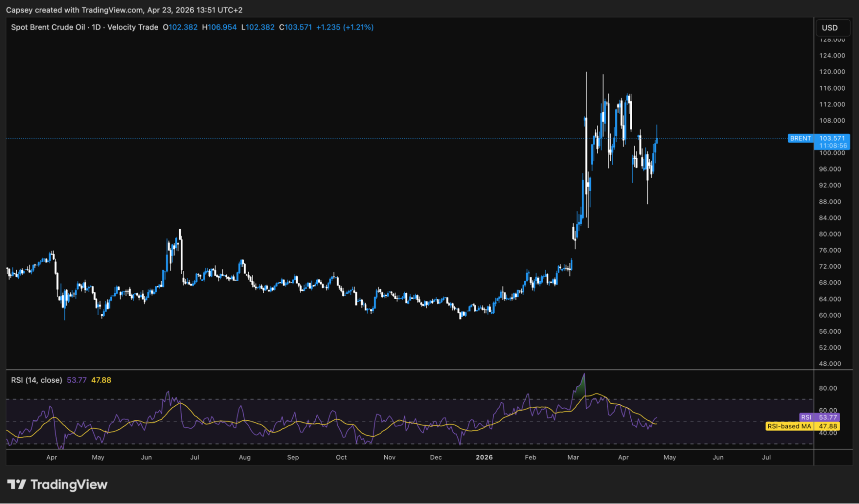This screenshot has height=504, width=859.
Task: Click the 11:08:56 countdown timer label
Action: (833, 146)
